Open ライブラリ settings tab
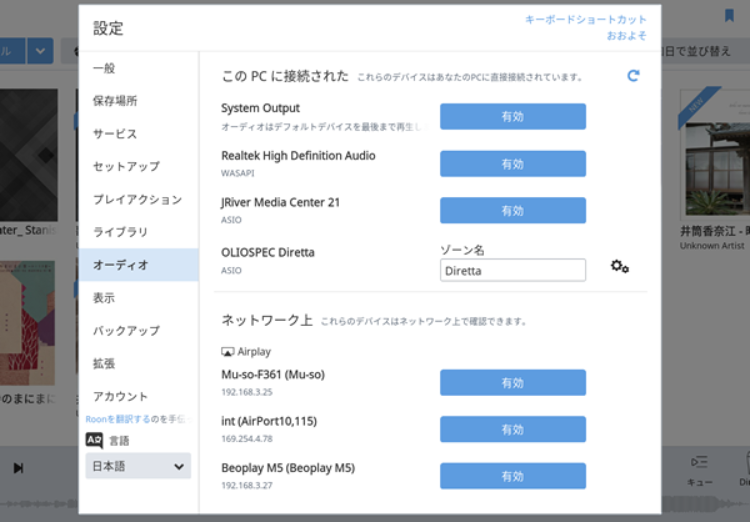 139,232
